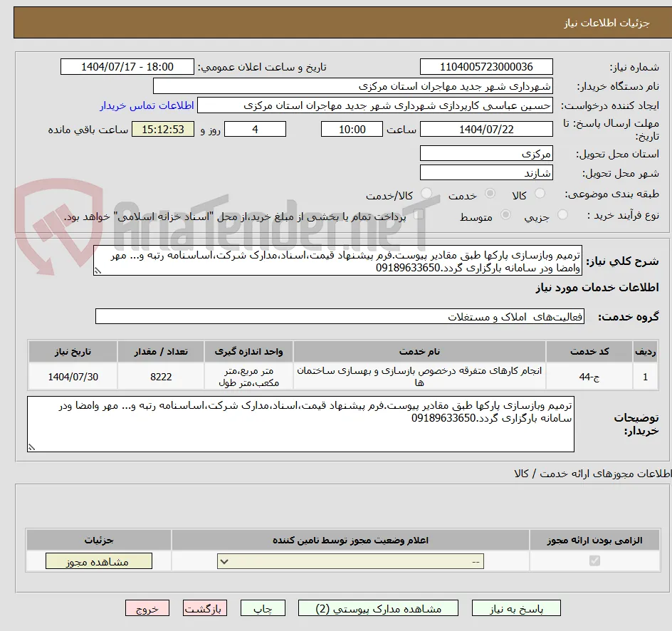Toggle الزامی بودن ارائه مجوز checkbox

tap(594, 560)
